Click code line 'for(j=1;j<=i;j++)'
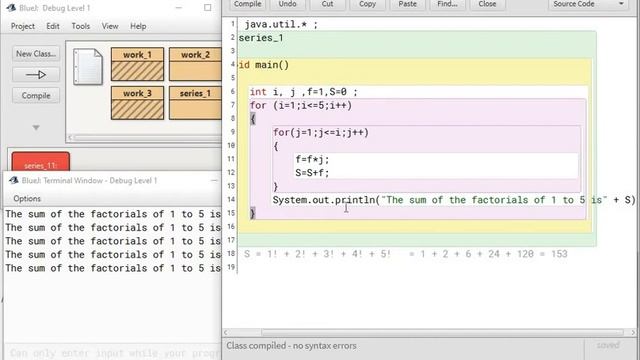The height and width of the screenshot is (360, 640). 321,132
